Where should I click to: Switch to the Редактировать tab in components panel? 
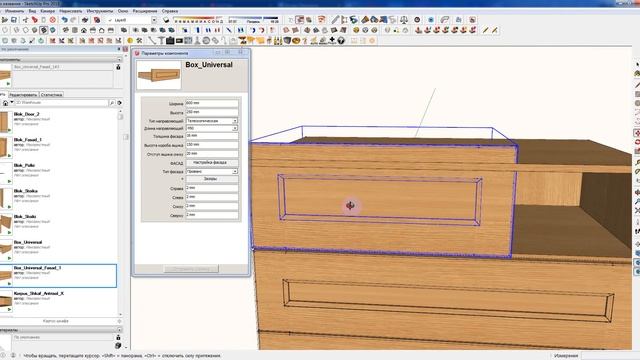pos(23,95)
